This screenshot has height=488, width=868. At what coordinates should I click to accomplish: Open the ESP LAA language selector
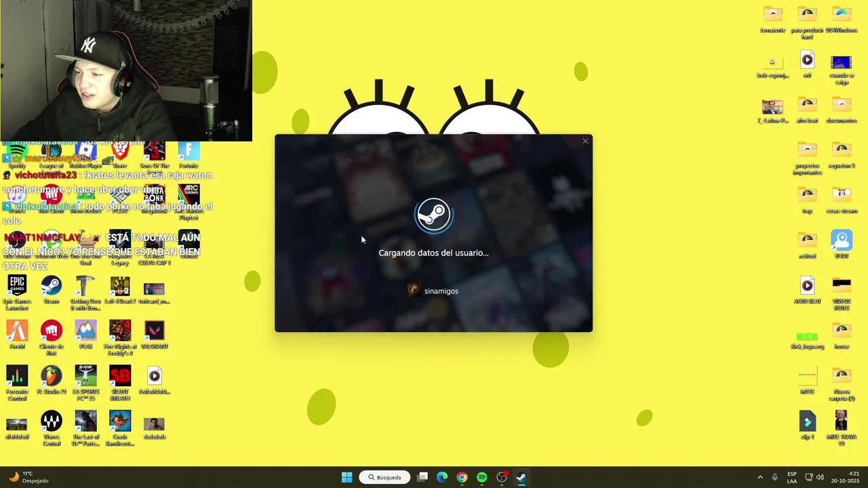pyautogui.click(x=791, y=477)
